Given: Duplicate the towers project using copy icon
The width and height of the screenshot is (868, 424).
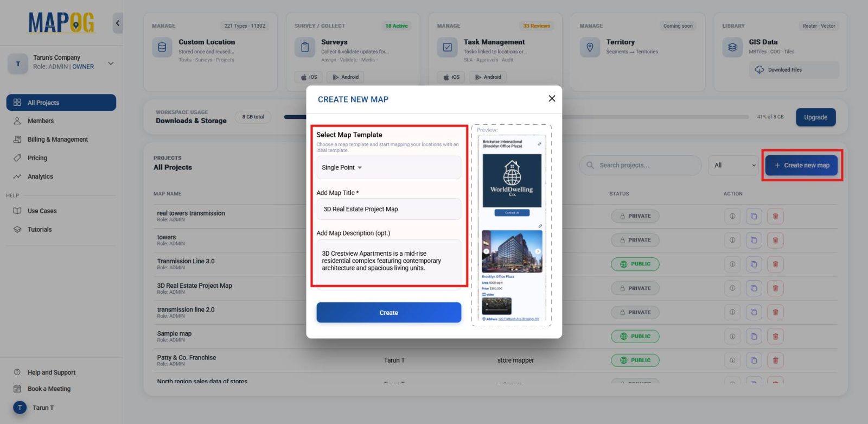Looking at the screenshot, I should pos(754,240).
